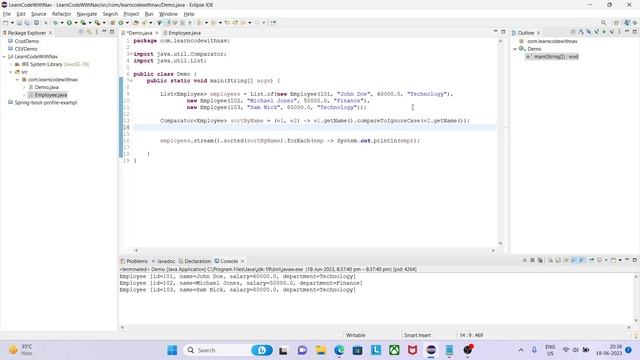Select the CSVDemo project
The height and width of the screenshot is (360, 640).
[x=23, y=49]
